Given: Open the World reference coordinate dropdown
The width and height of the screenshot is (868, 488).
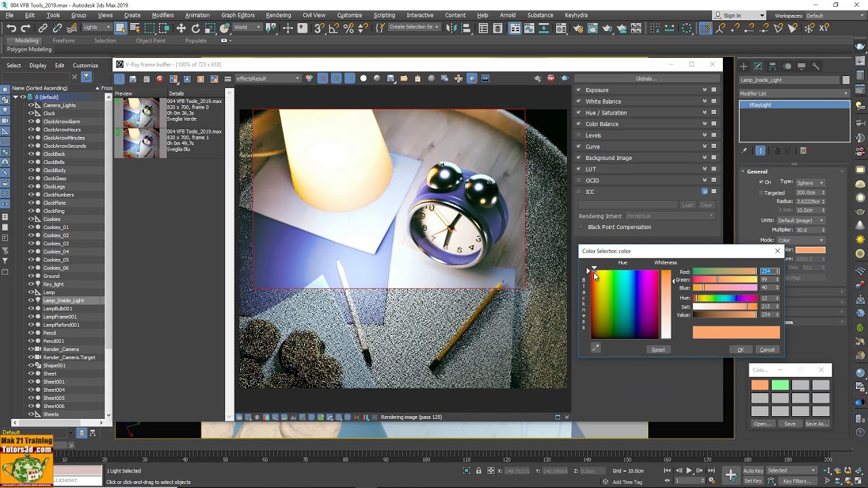Looking at the screenshot, I should [247, 28].
